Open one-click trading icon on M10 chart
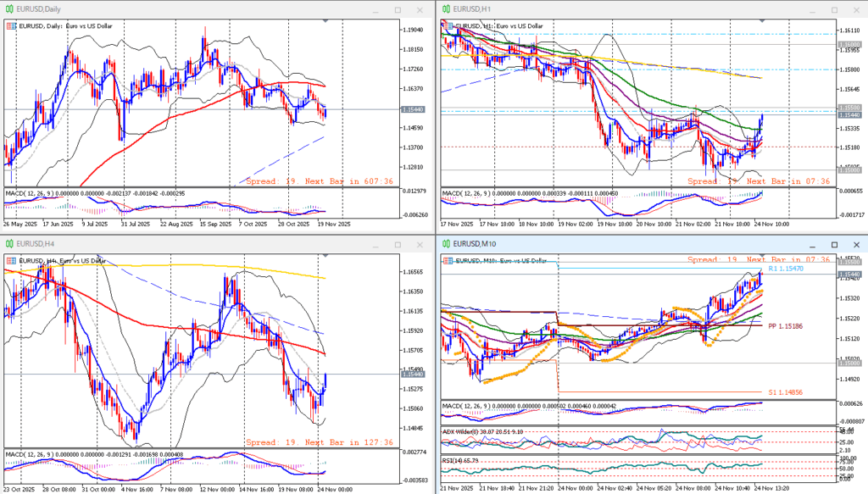This screenshot has height=494, width=868. [446, 261]
